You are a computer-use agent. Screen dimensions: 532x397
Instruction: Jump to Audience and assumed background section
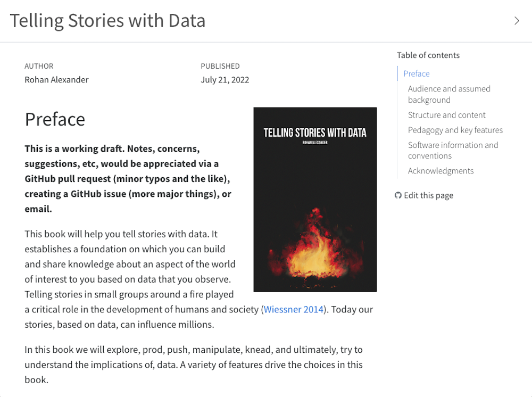tap(449, 94)
